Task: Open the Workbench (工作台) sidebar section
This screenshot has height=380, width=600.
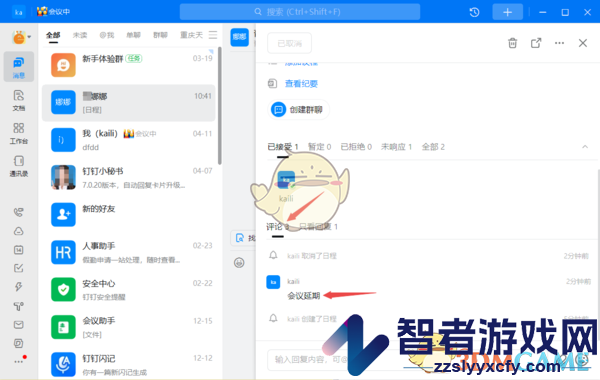Action: 19,133
